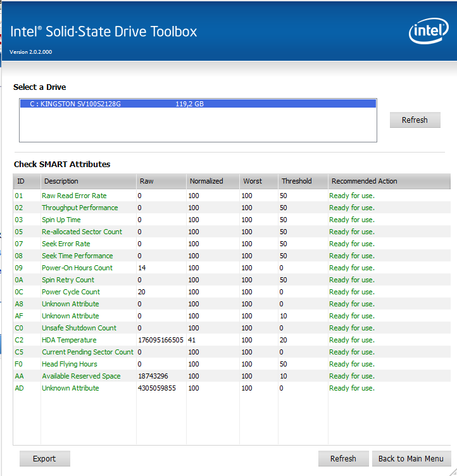This screenshot has width=457, height=476.
Task: Select the Unsafe Shutdown Count row
Action: pos(232,328)
